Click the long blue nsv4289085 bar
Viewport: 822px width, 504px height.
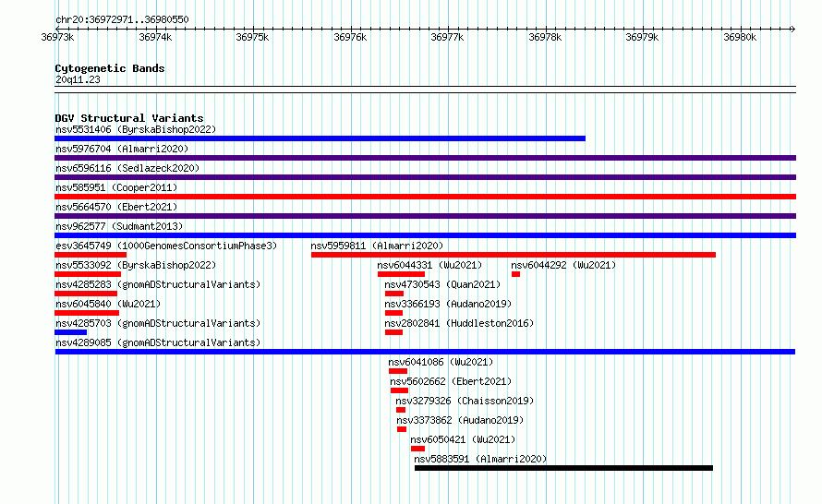tap(425, 352)
